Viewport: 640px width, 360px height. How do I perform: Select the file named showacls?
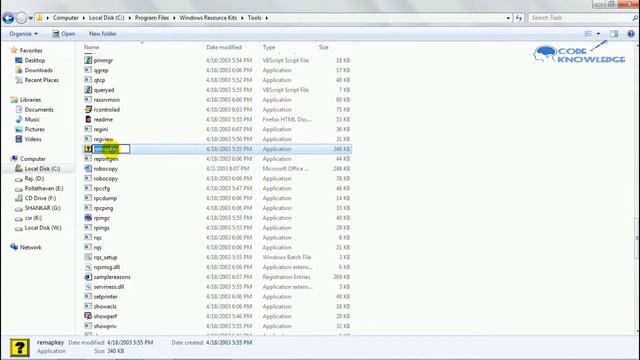[105, 307]
